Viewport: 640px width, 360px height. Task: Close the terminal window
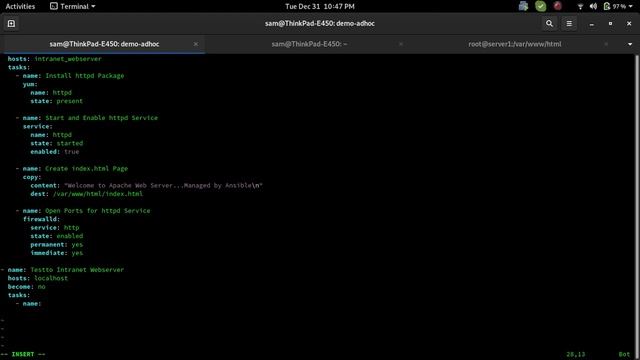[629, 24]
